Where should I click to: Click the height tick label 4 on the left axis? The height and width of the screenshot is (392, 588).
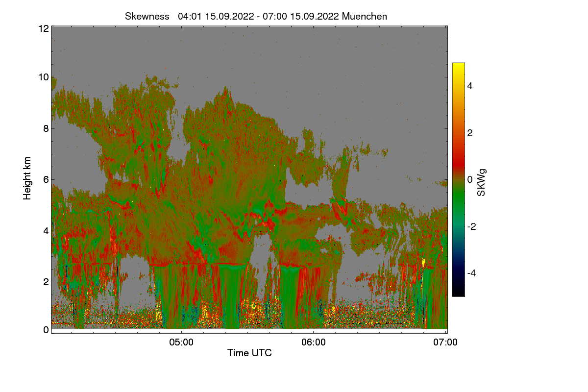(46, 231)
